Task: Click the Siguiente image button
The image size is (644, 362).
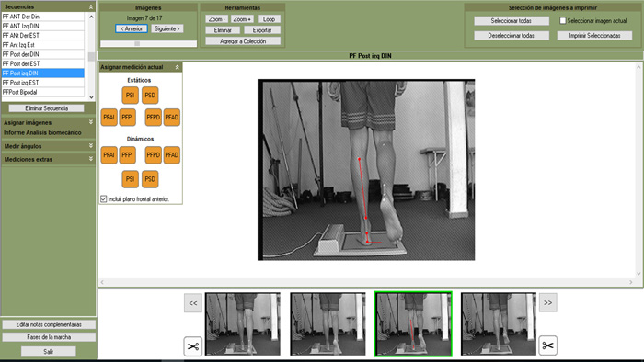Action: pos(167,28)
